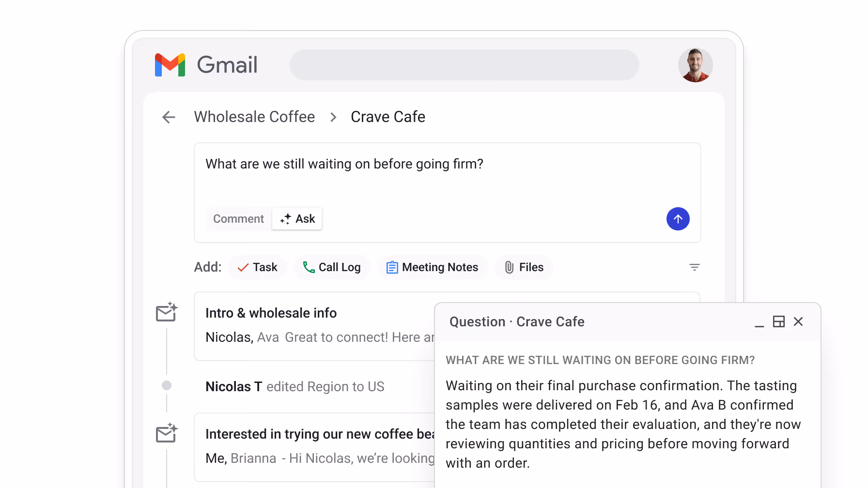
Task: Click the email icon beside Interested in trying thread
Action: pos(167,433)
